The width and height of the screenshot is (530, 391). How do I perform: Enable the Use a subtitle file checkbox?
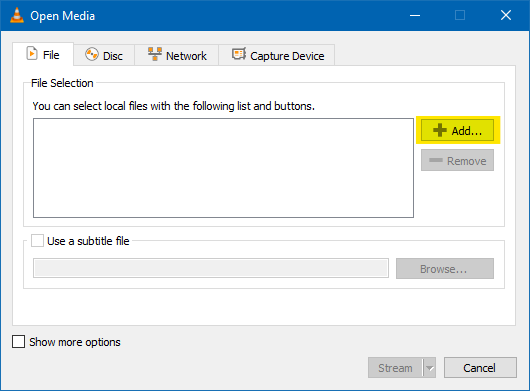[37, 241]
